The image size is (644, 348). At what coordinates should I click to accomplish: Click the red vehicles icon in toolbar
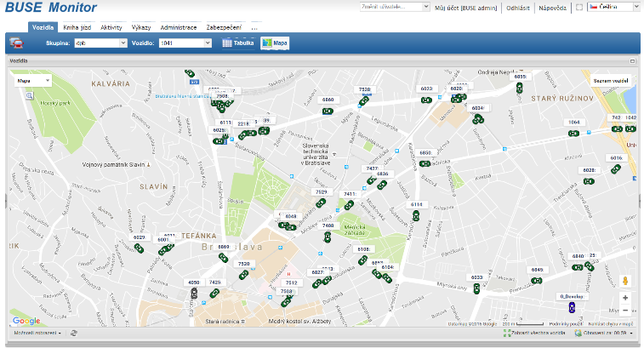[17, 42]
